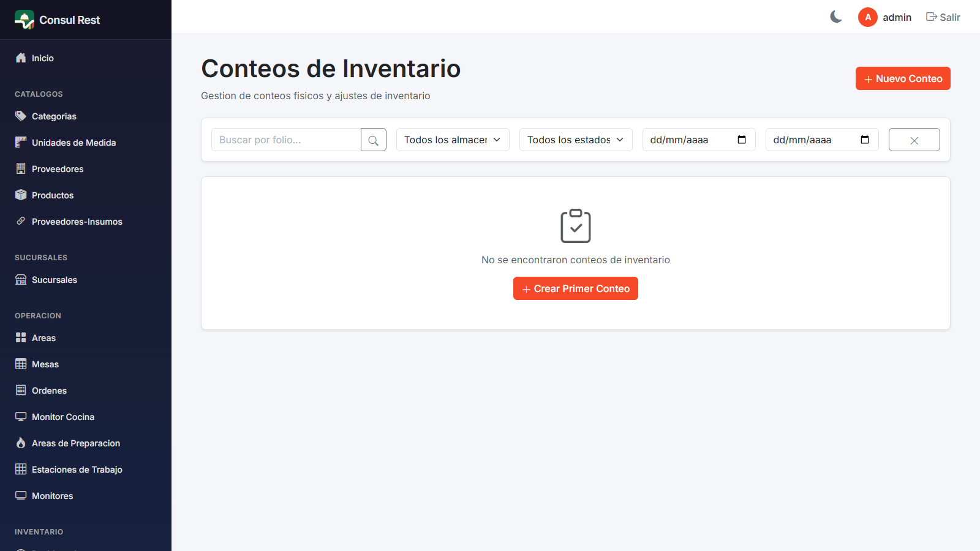Click the Areas grid icon
This screenshot has height=551, width=980.
tap(21, 337)
